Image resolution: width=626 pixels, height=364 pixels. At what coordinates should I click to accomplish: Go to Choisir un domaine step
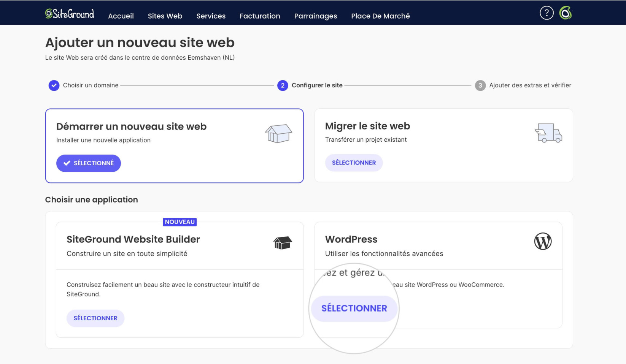[x=91, y=85]
